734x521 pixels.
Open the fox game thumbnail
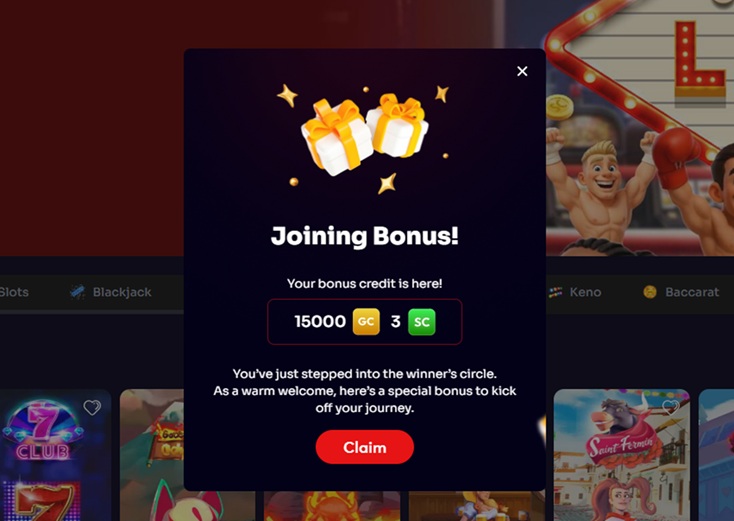pyautogui.click(x=152, y=455)
